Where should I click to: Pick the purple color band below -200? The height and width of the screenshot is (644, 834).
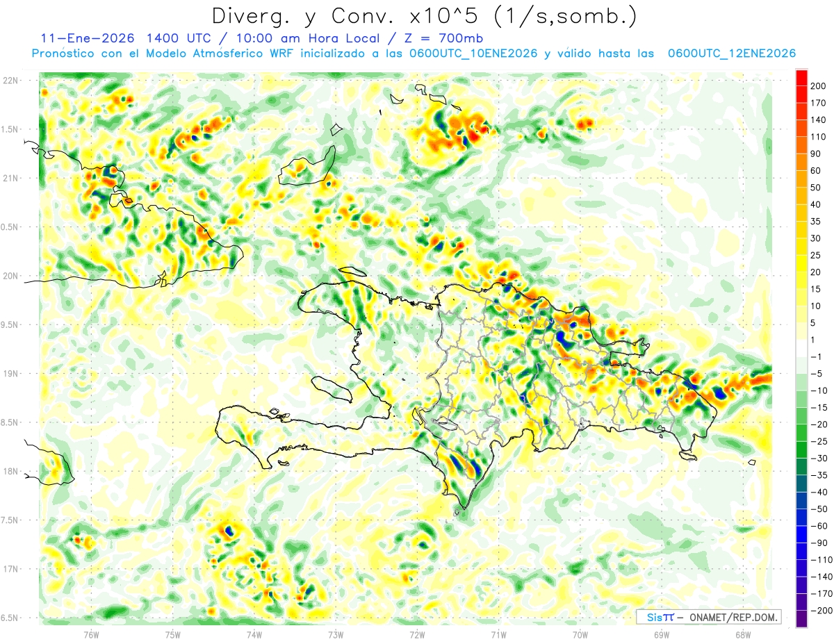point(801,620)
